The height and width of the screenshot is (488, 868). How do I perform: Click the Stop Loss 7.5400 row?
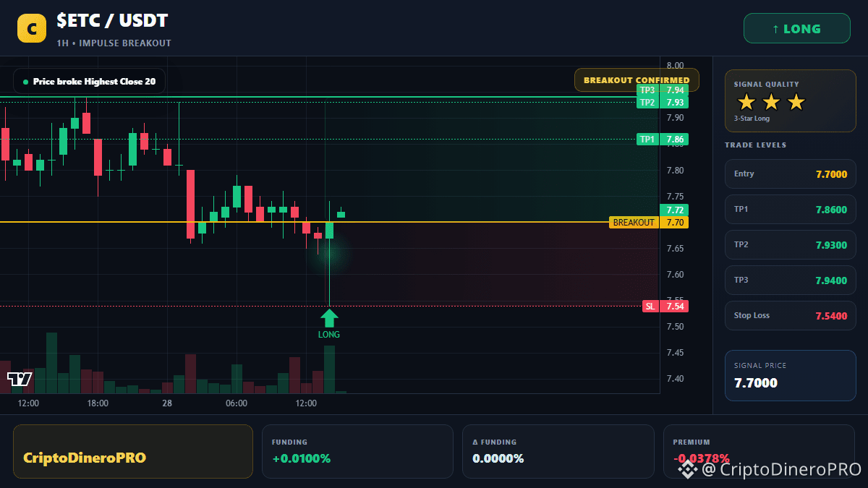[790, 316]
